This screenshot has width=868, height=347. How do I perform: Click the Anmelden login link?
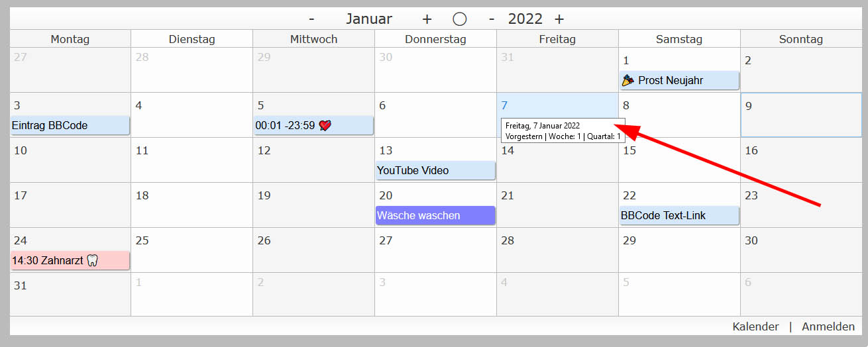(828, 326)
